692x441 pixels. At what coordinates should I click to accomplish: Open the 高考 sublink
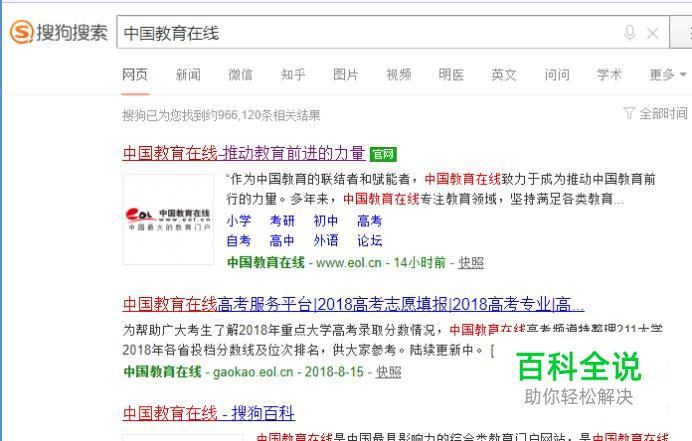pos(369,220)
